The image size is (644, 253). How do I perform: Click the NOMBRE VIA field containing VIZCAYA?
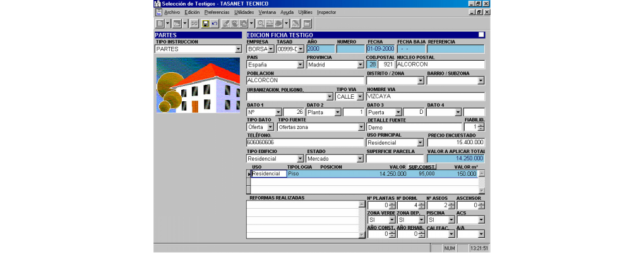tap(424, 97)
